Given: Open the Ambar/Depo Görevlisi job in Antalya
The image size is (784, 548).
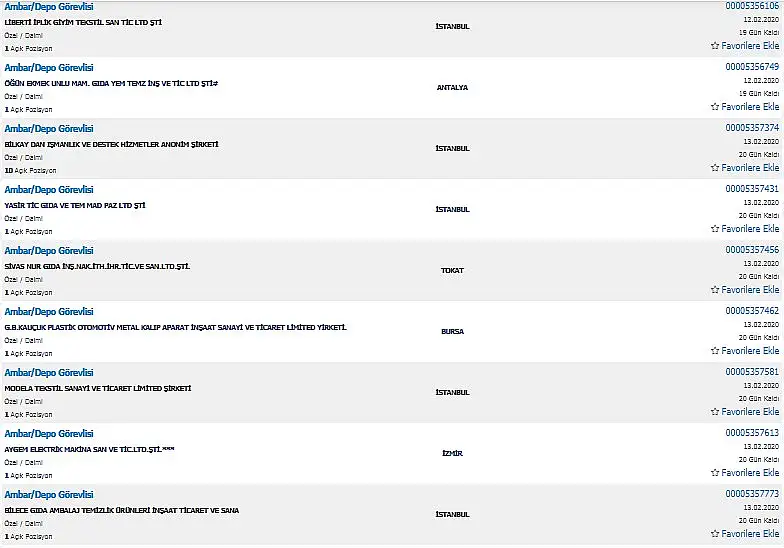Looking at the screenshot, I should pyautogui.click(x=49, y=68).
